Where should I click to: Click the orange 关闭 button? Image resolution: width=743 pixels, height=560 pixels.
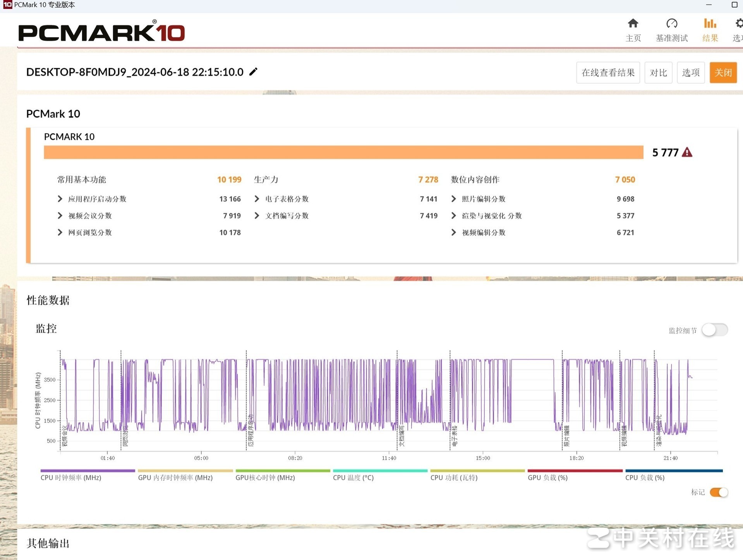click(x=723, y=72)
